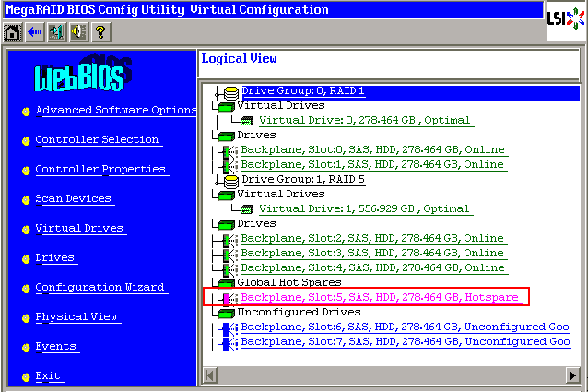Viewport: 588px width, 392px height.
Task: Click the Slot:4 green drive icon
Action: tap(229, 269)
